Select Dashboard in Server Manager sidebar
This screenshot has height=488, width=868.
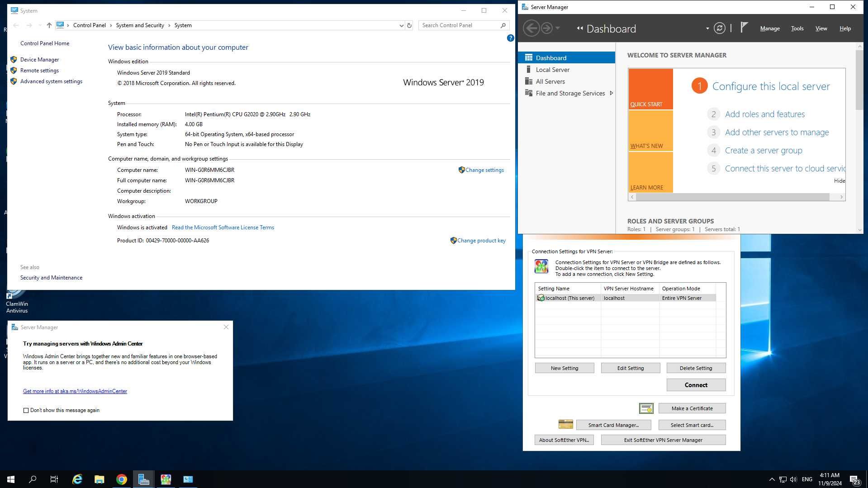(566, 58)
